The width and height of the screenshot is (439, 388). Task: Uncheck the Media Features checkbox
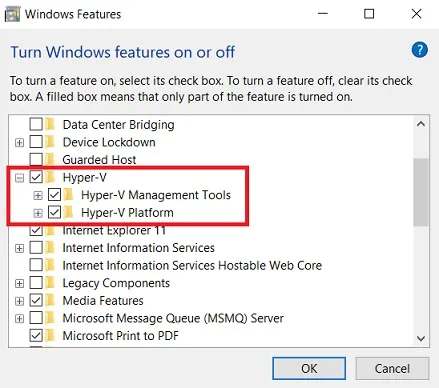tap(36, 300)
